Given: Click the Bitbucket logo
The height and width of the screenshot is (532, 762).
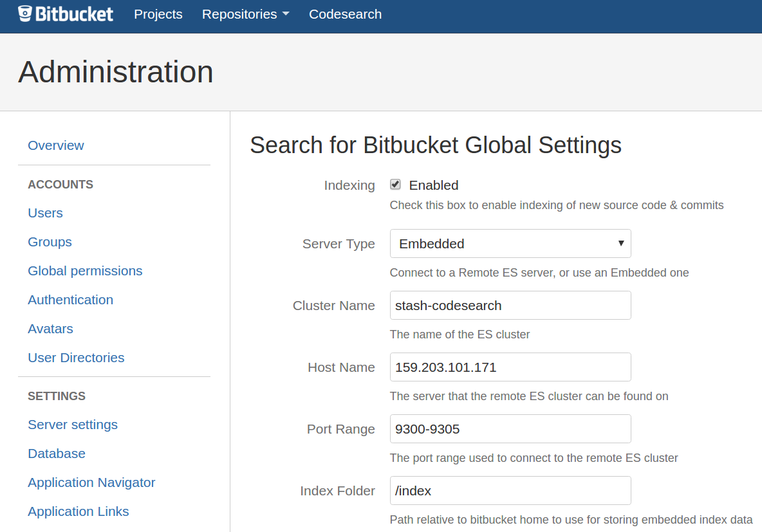Looking at the screenshot, I should [66, 14].
